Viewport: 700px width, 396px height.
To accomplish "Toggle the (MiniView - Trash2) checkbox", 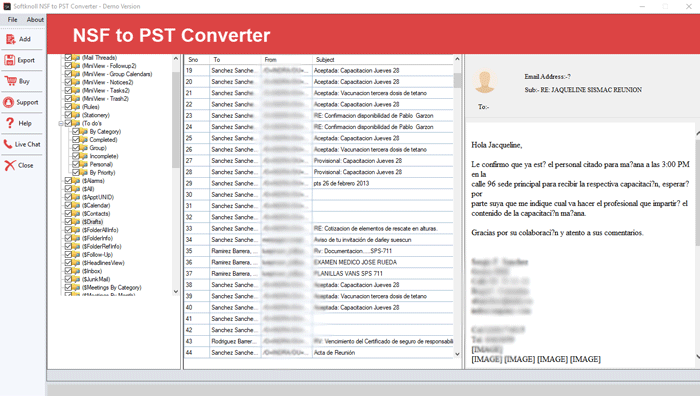I will tap(68, 99).
